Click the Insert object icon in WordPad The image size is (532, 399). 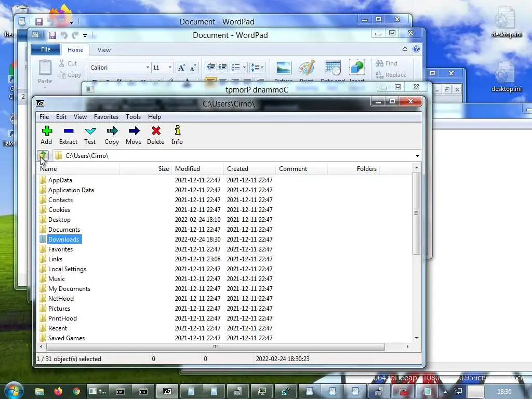click(357, 71)
